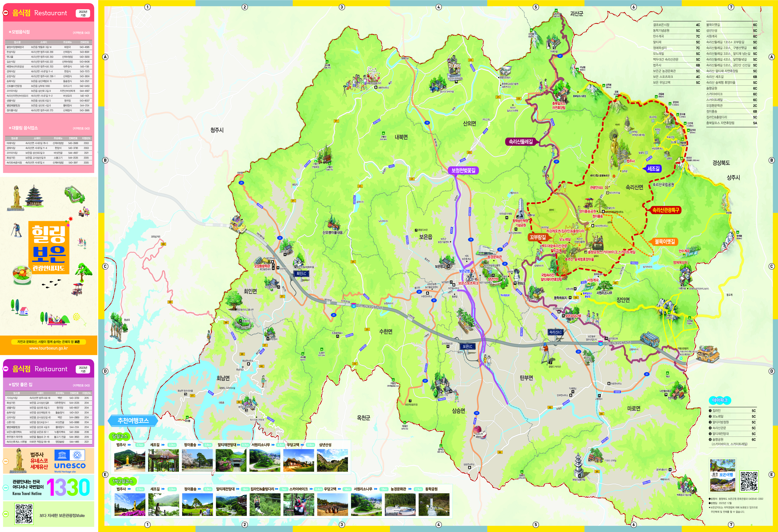Click the UNESCO temple logo

click(62, 455)
